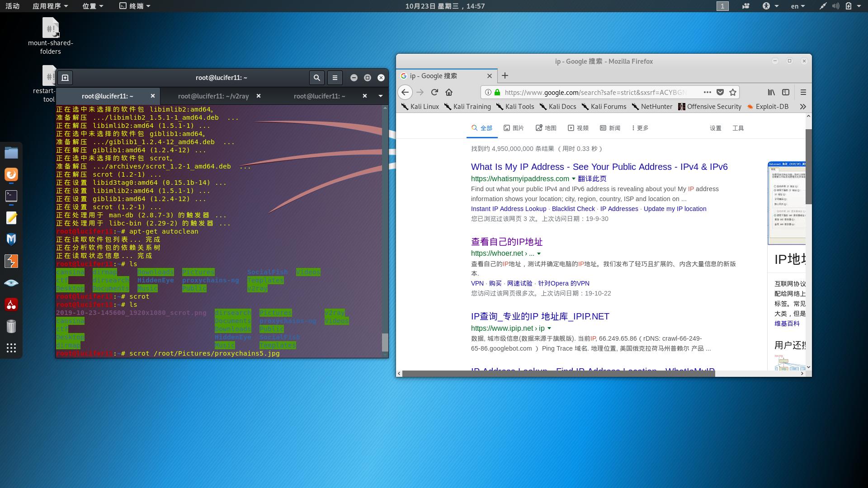Open Burp Suite from the dock

click(x=11, y=261)
